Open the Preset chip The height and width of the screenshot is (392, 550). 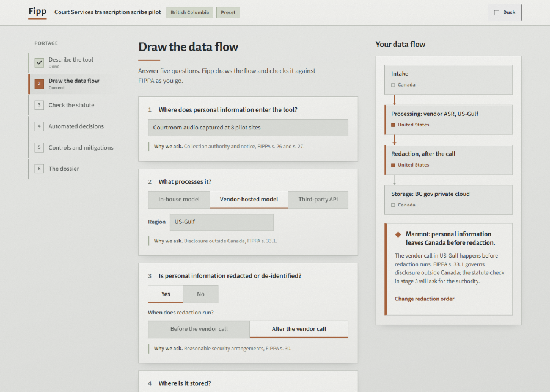pyautogui.click(x=228, y=12)
